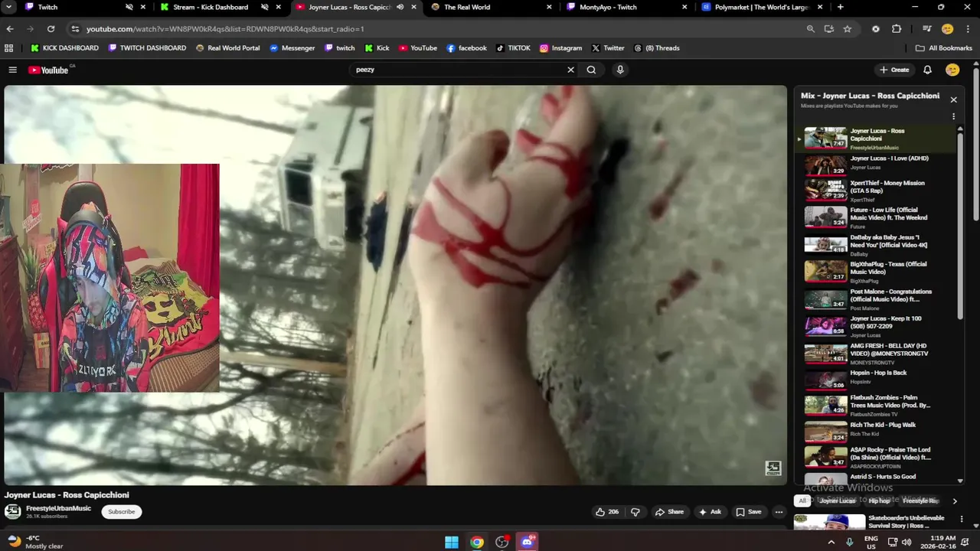Click the Share button
This screenshot has width=980, height=551.
tap(668, 512)
